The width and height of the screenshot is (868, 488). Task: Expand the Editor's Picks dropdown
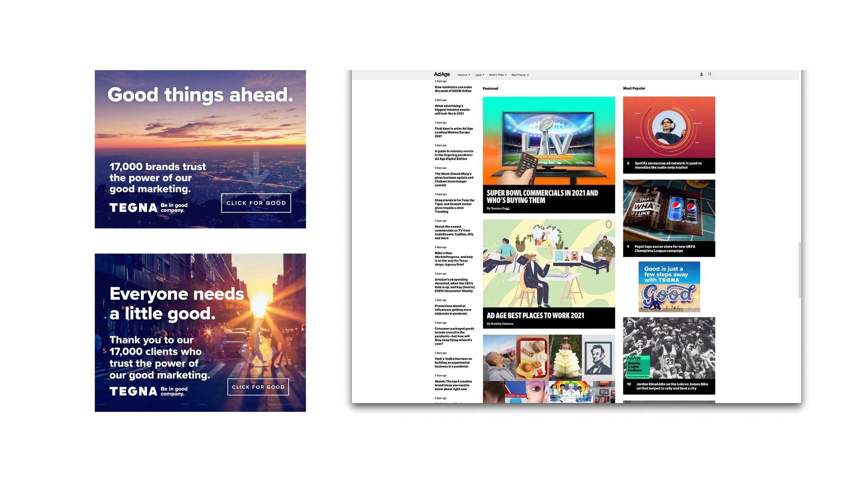click(498, 75)
